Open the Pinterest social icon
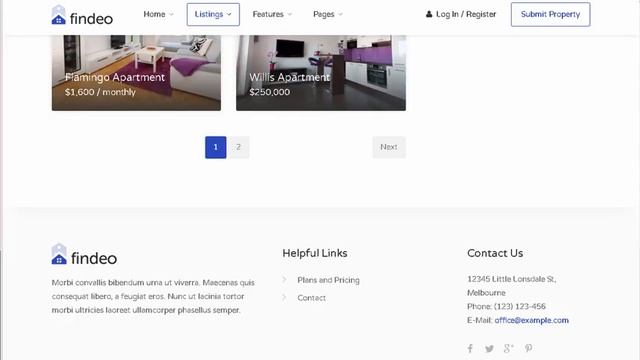640x360 pixels. tap(529, 348)
